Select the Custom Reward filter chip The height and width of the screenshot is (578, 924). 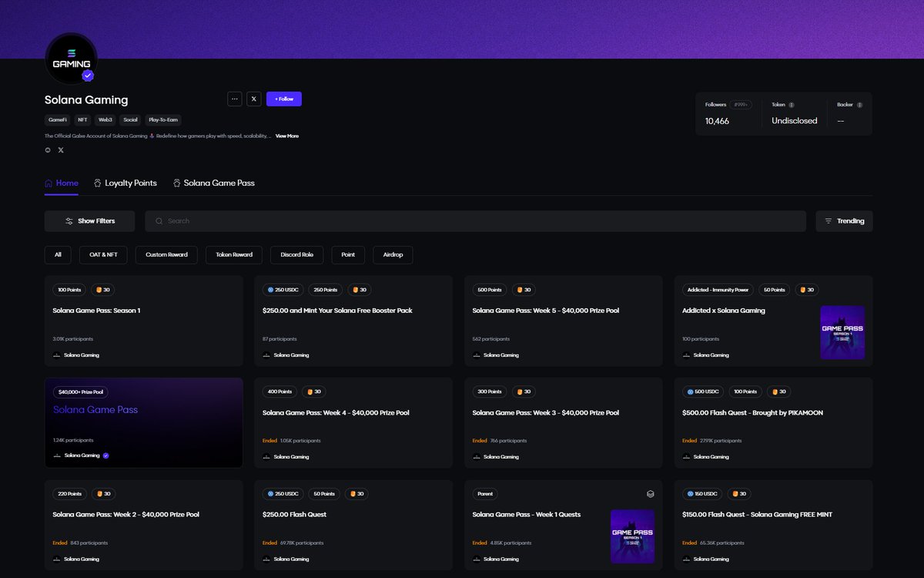tap(166, 254)
